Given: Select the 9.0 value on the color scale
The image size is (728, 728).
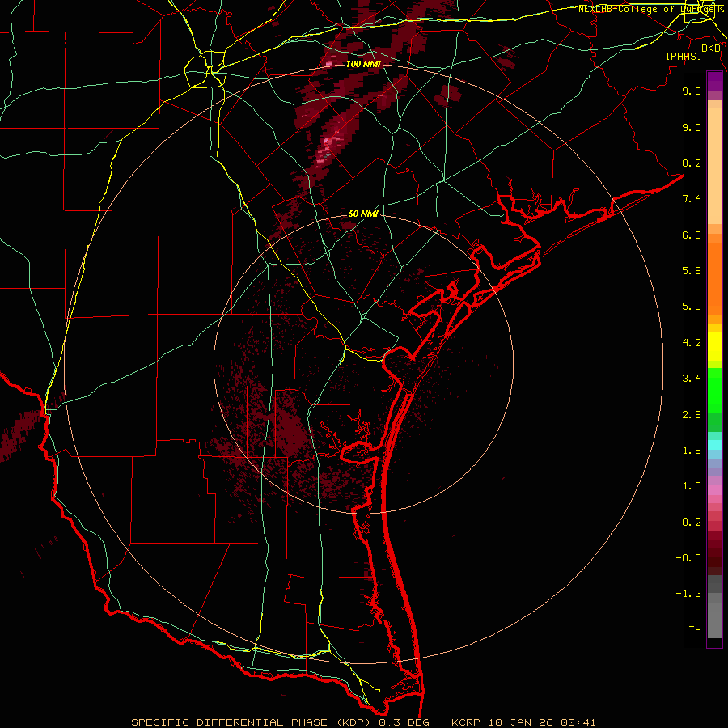Looking at the screenshot, I should pos(692,127).
